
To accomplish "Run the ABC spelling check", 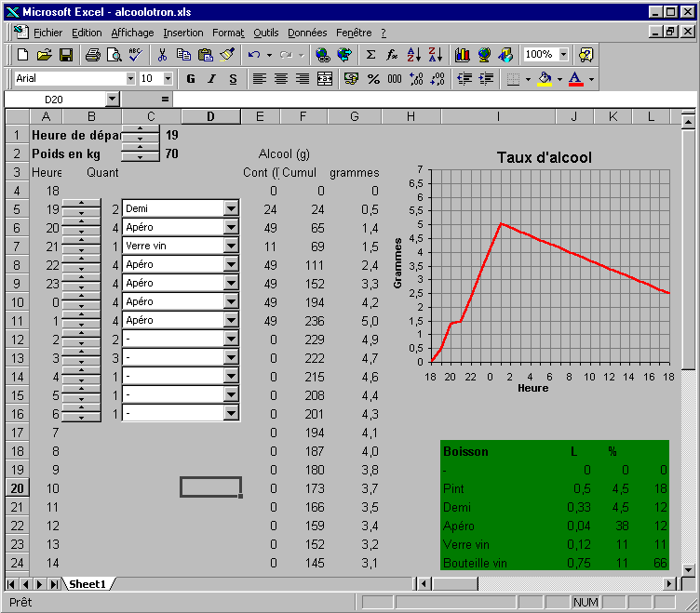I will point(135,55).
